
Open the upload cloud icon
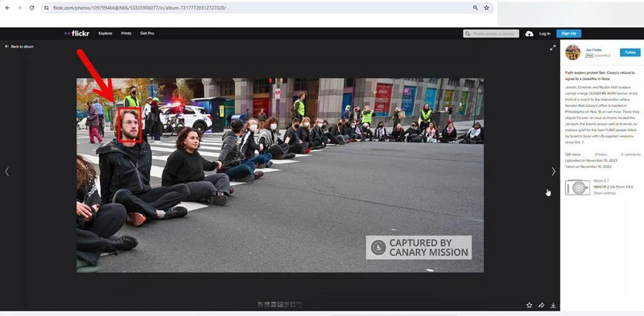(529, 34)
